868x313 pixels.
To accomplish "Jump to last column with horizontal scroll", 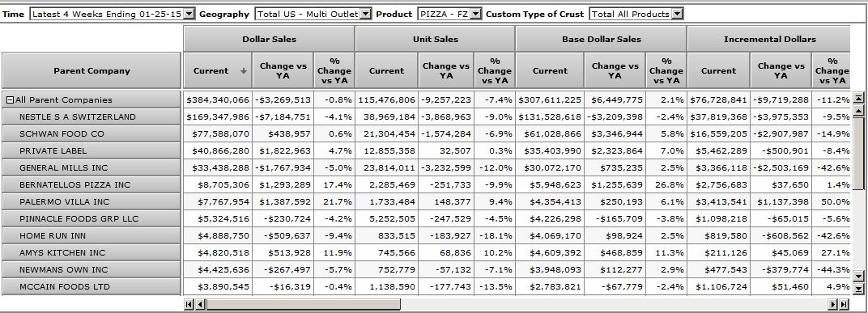I will tap(845, 304).
